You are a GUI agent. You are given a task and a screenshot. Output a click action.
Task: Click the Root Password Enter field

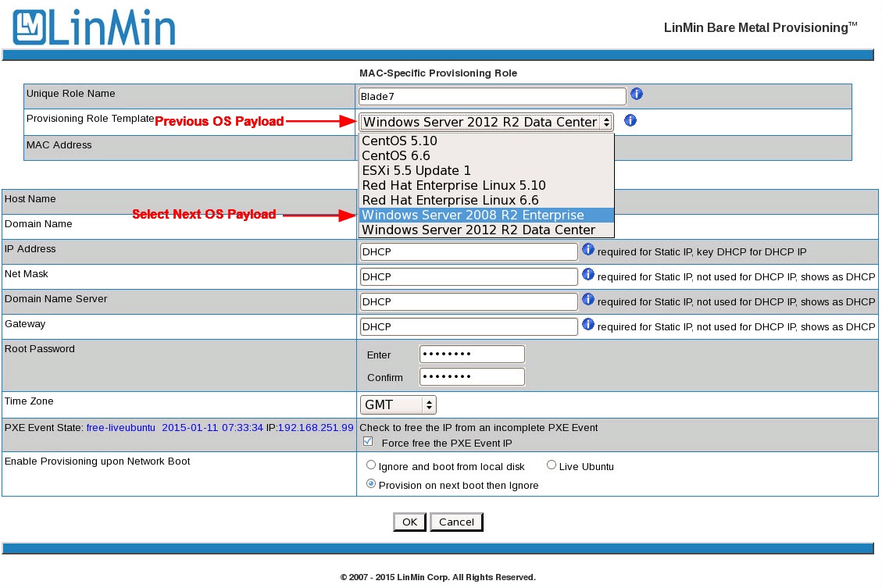point(472,355)
